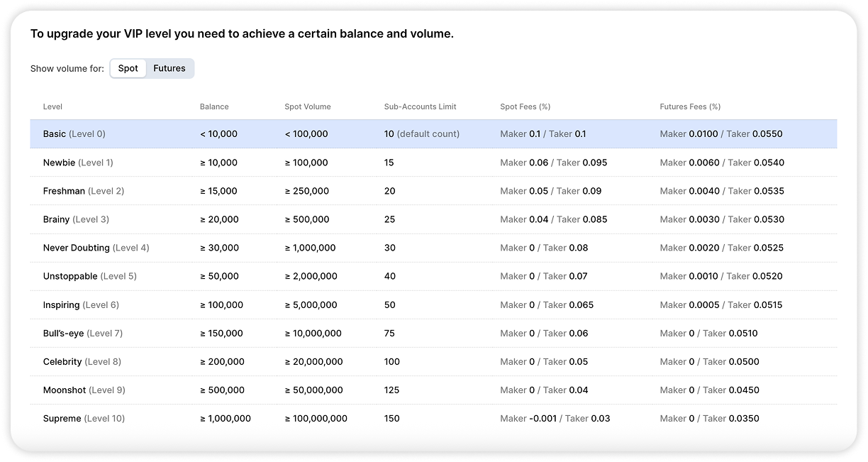Select the Spot volume toggle

pyautogui.click(x=128, y=68)
